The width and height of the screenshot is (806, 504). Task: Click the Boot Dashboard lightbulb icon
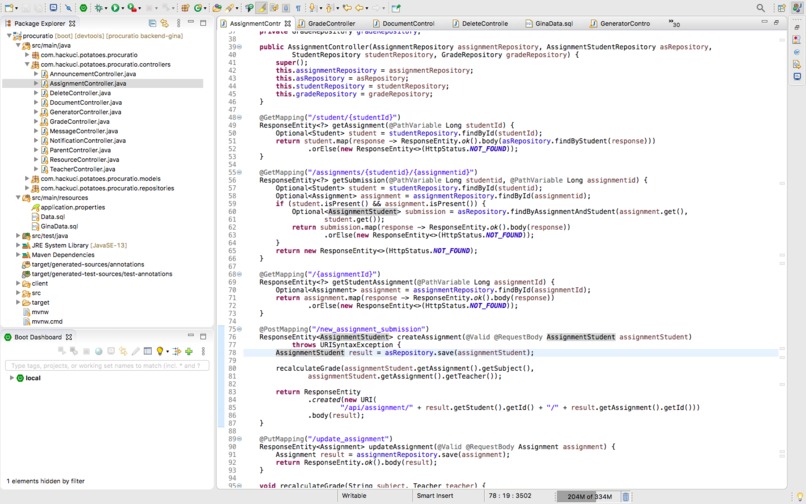coord(160,351)
